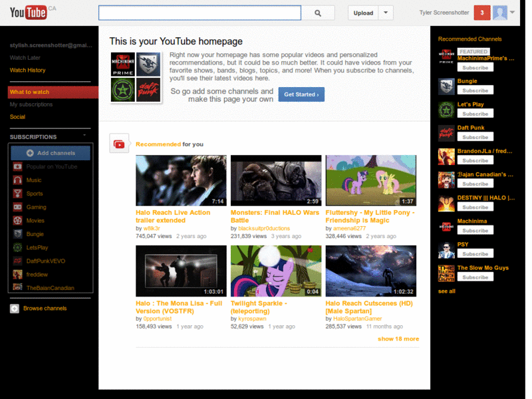The height and width of the screenshot is (399, 532).
Task: Open Fluttershy My Little Pony thumbnail
Action: [371, 180]
